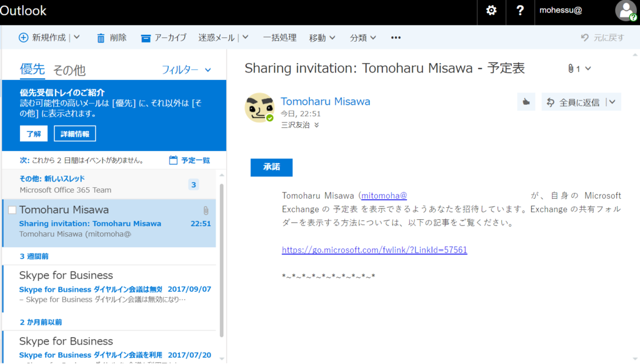Accept the invitation with 承諾

click(x=271, y=167)
